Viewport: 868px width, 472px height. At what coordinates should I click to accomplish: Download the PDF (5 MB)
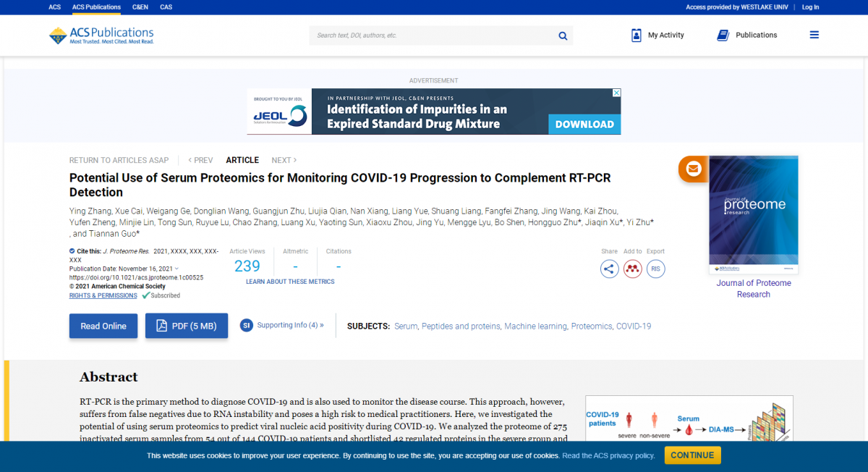pyautogui.click(x=187, y=326)
